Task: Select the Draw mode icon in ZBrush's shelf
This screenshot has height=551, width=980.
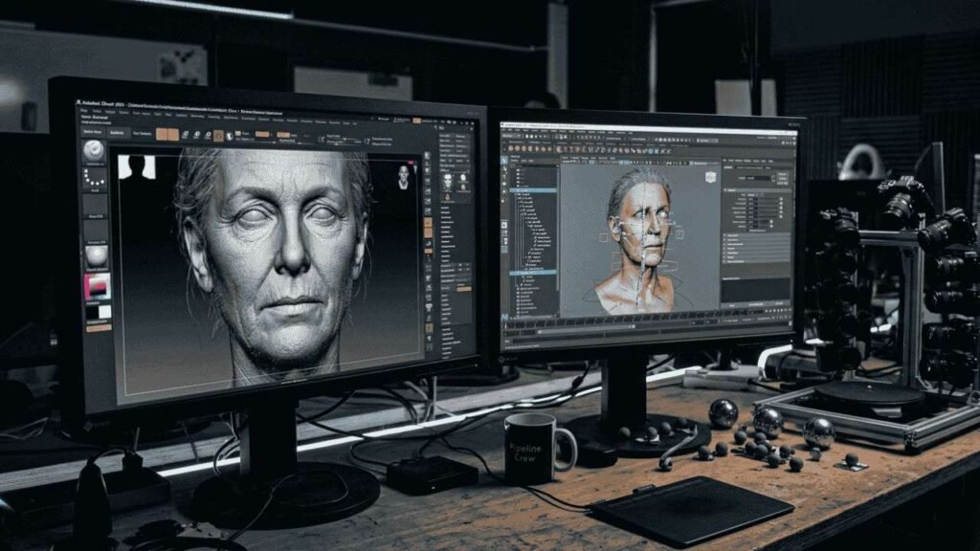Action: [188, 135]
